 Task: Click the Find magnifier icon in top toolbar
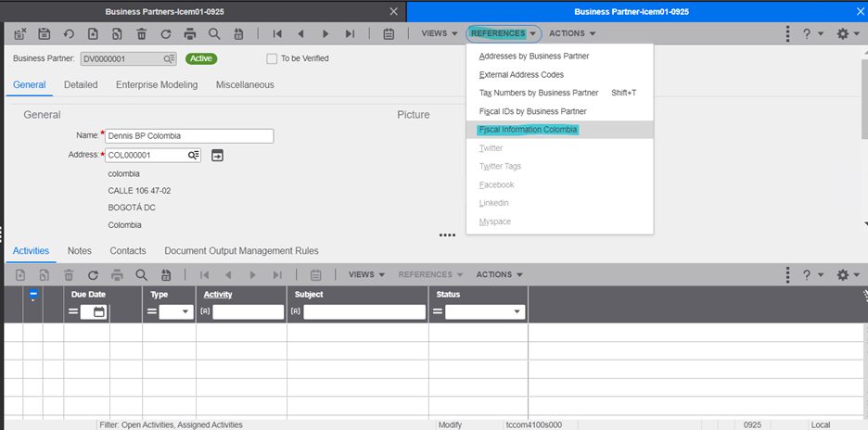click(x=214, y=33)
